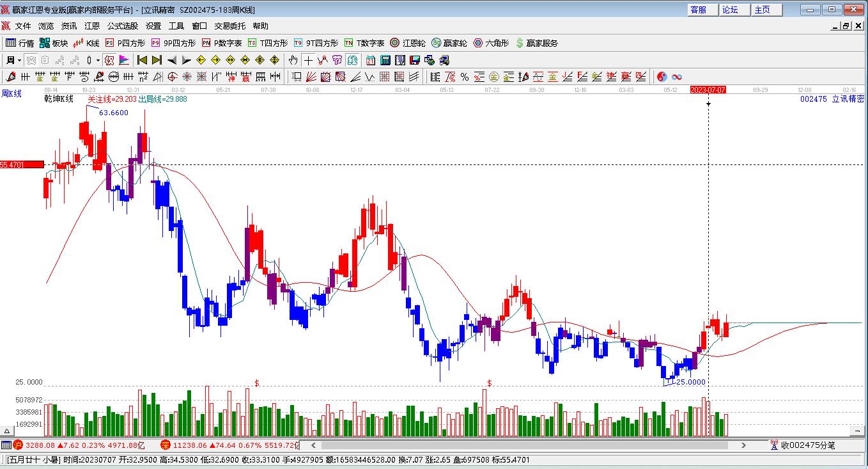The image size is (868, 469).
Task: Select the percent % drawing tool
Action: click(x=465, y=77)
